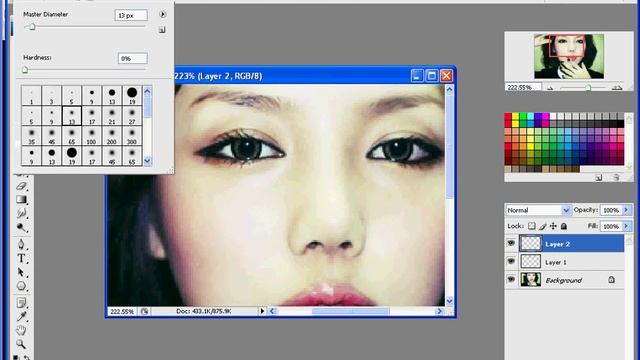Select the Ellipse shape tool
This screenshot has width=640, height=360.
coord(22,286)
